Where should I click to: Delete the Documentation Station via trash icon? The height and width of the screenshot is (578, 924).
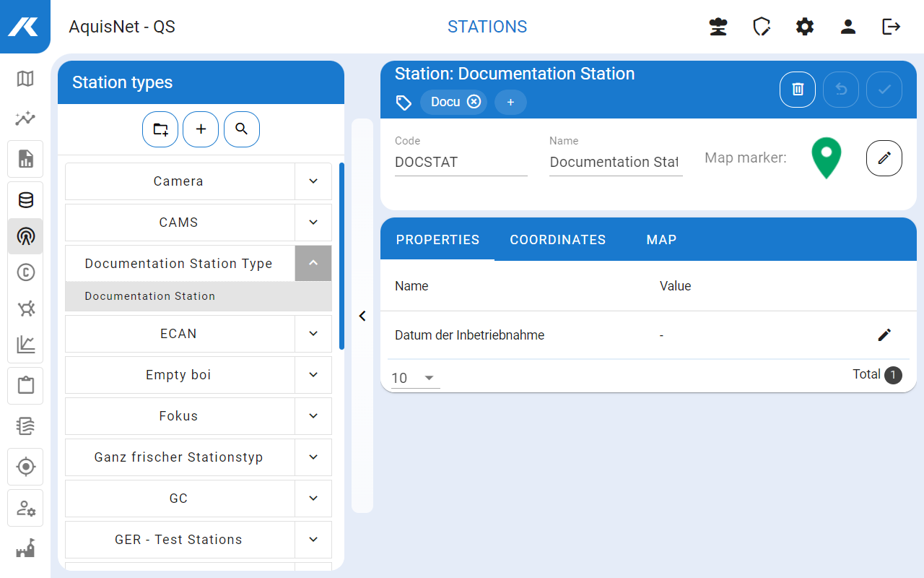click(798, 90)
